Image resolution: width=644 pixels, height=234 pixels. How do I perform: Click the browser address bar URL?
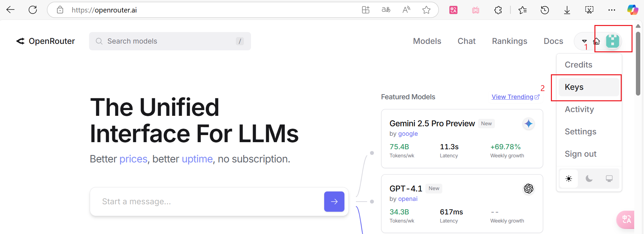(104, 10)
